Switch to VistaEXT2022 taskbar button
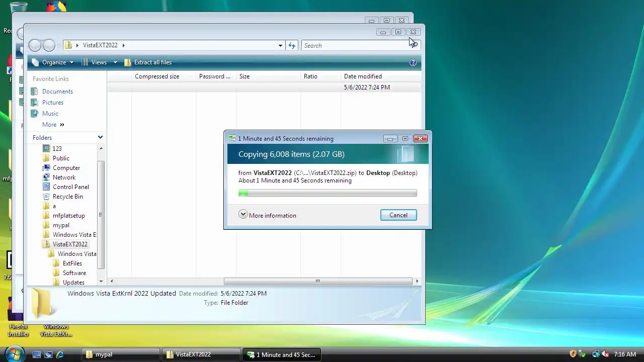Screen dimensions: 644x362 (x=201, y=354)
